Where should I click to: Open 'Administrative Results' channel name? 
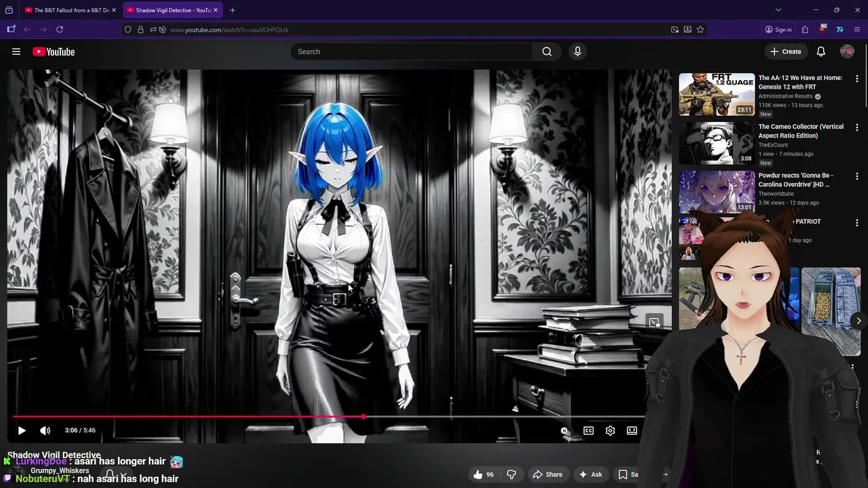coord(785,96)
